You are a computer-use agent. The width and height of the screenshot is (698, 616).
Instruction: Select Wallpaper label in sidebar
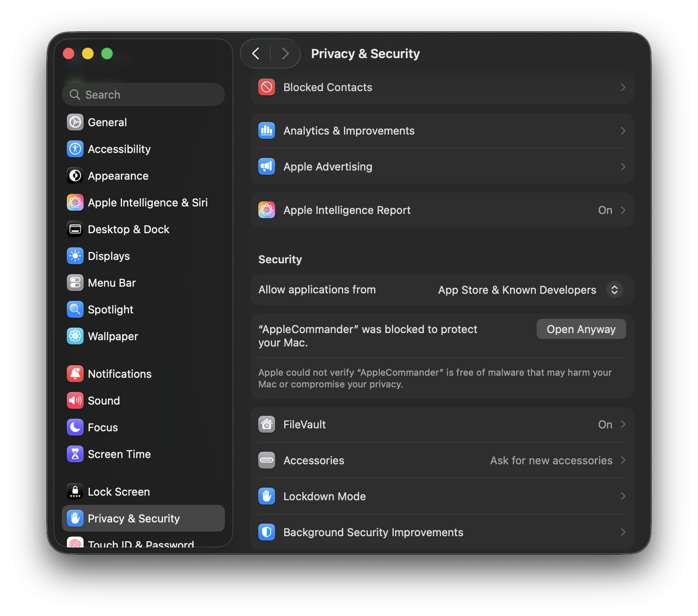click(113, 336)
